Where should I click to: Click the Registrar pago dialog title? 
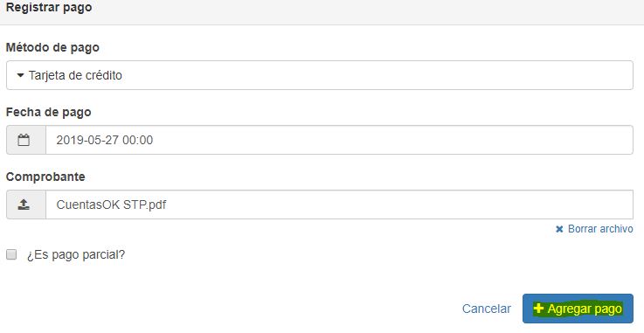click(x=49, y=7)
